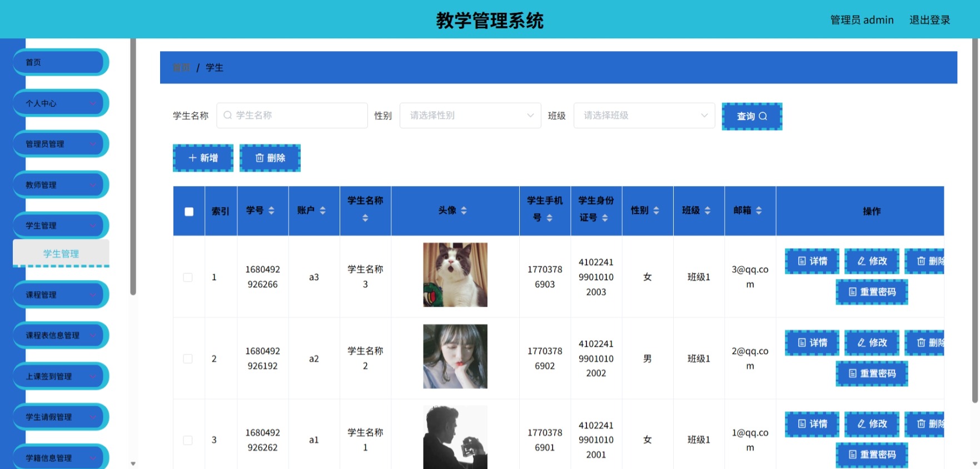The width and height of the screenshot is (980, 469).
Task: Click 修改 for student a3
Action: click(872, 261)
